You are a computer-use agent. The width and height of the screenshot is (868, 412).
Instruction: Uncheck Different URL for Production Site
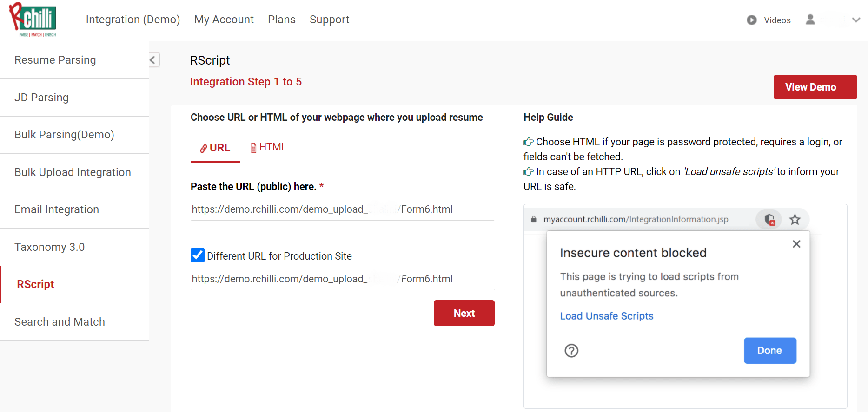tap(198, 255)
